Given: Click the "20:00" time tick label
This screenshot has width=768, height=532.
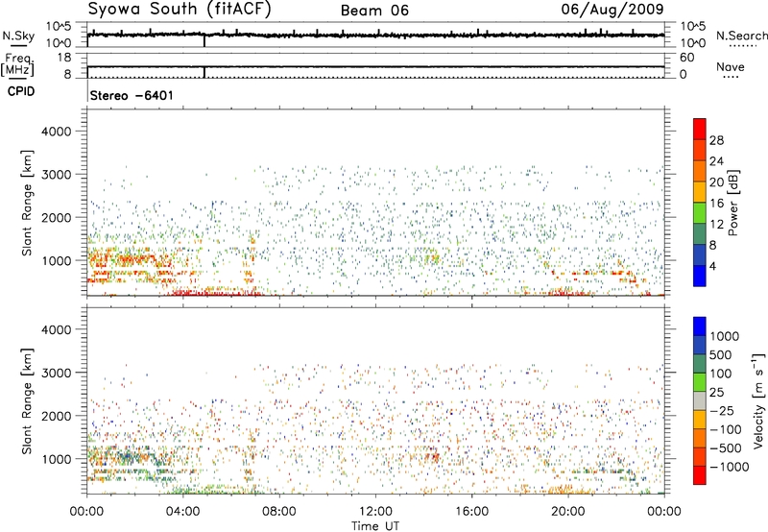Looking at the screenshot, I should pyautogui.click(x=568, y=512).
